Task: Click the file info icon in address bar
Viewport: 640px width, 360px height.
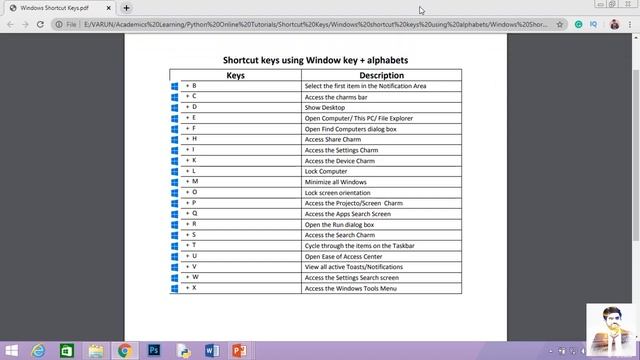Action: click(x=59, y=24)
